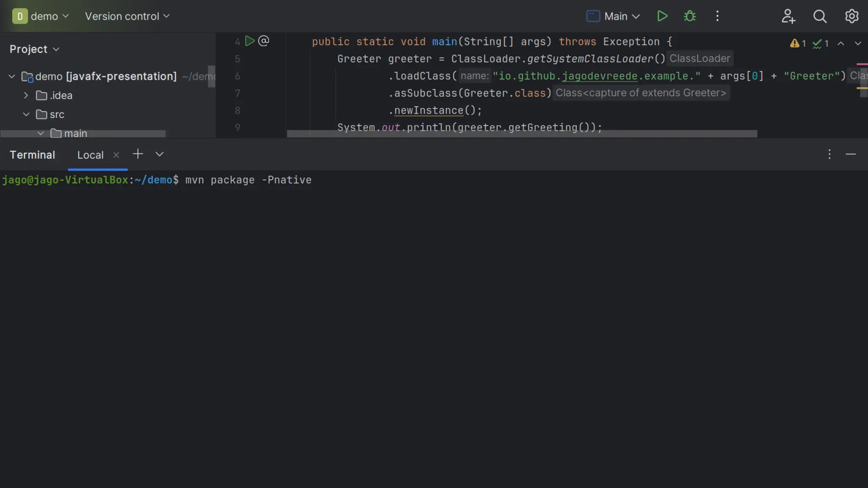Run the Main configuration
The height and width of the screenshot is (488, 868).
[662, 16]
